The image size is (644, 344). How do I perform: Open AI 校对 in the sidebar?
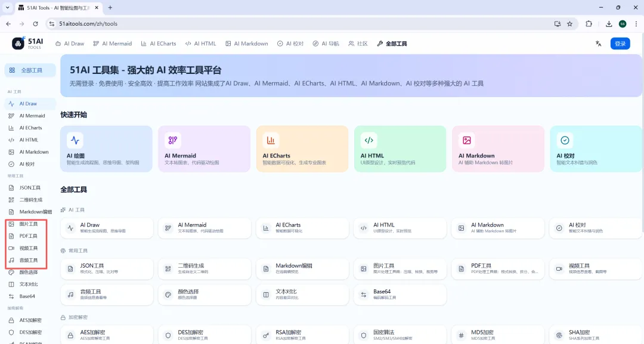(x=30, y=164)
